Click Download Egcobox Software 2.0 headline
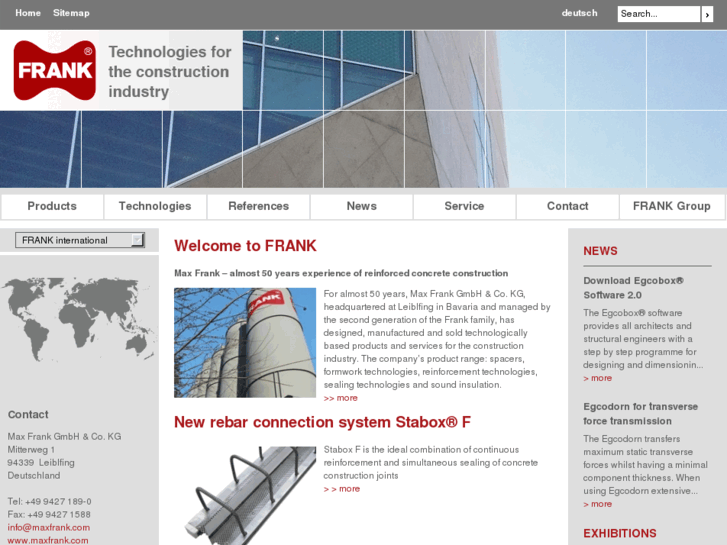 click(633, 288)
